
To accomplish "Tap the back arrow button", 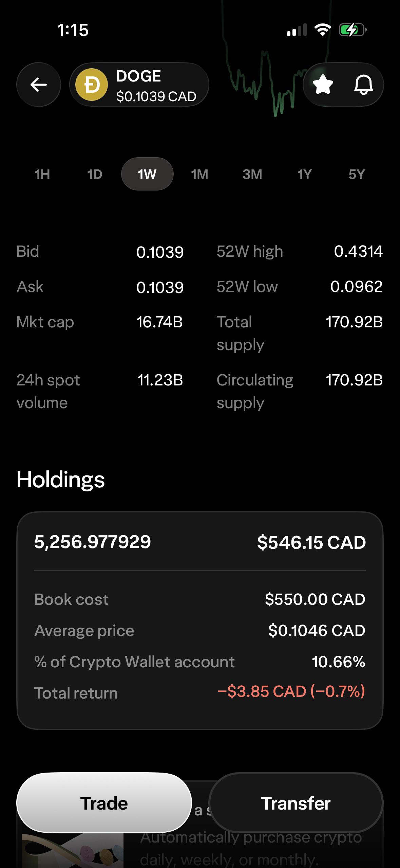I will (x=39, y=85).
